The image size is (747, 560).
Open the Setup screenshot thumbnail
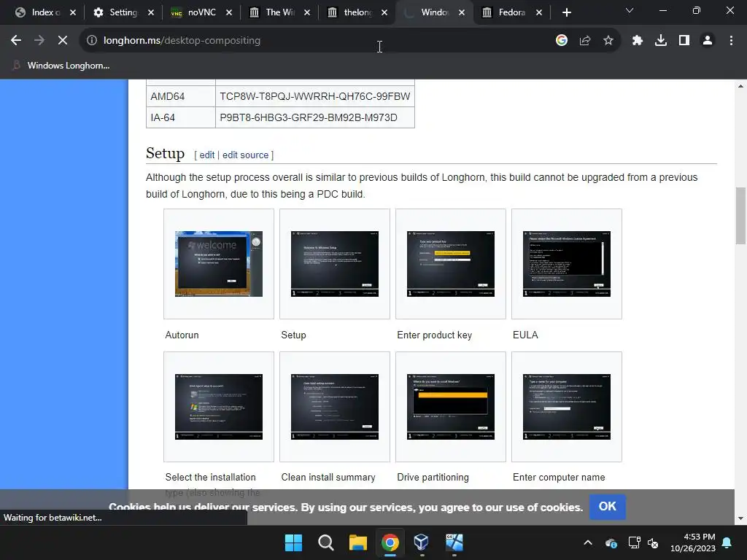click(334, 264)
